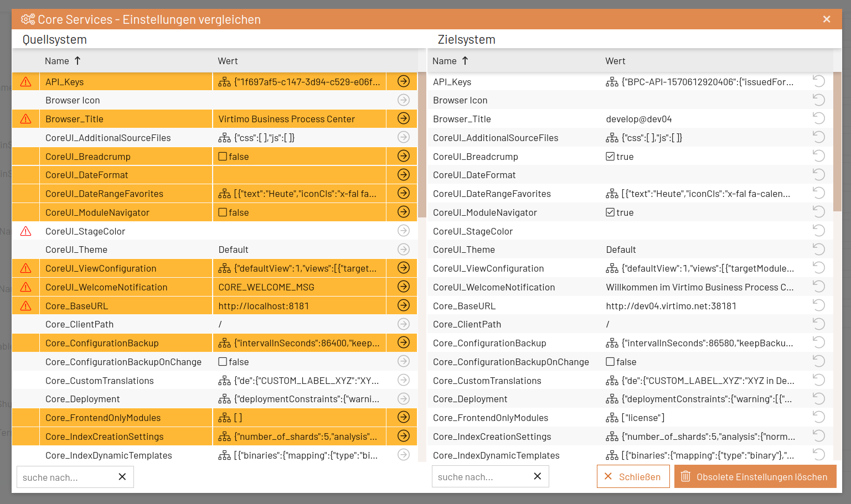Reset Core_BaseURL in target system
Viewport: 851px width, 504px height.
tap(818, 305)
